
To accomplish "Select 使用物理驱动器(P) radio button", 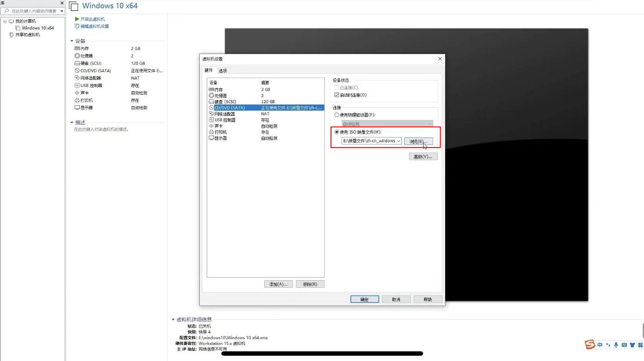I will pos(337,115).
